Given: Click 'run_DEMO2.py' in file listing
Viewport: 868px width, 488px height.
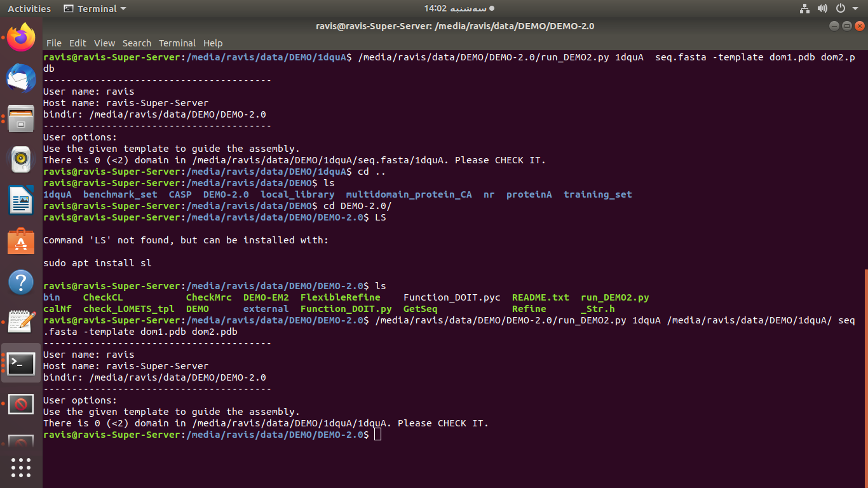Looking at the screenshot, I should coord(615,297).
